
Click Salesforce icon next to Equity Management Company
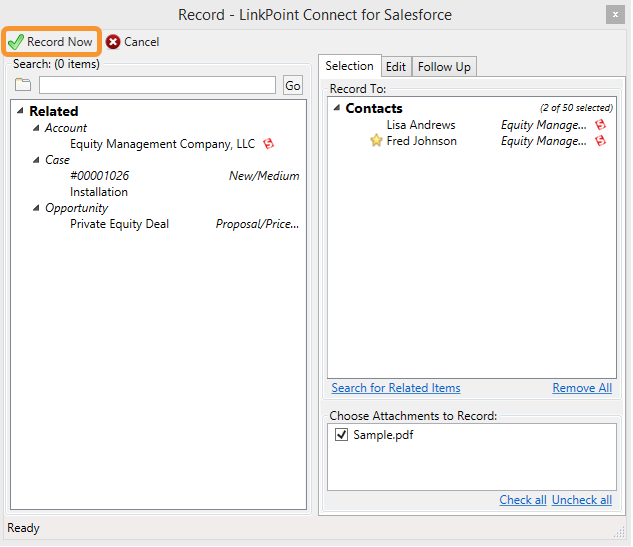[268, 144]
